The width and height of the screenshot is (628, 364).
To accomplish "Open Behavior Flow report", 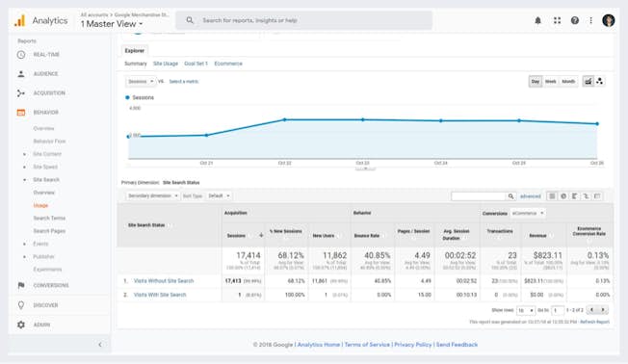I will 49,142.
